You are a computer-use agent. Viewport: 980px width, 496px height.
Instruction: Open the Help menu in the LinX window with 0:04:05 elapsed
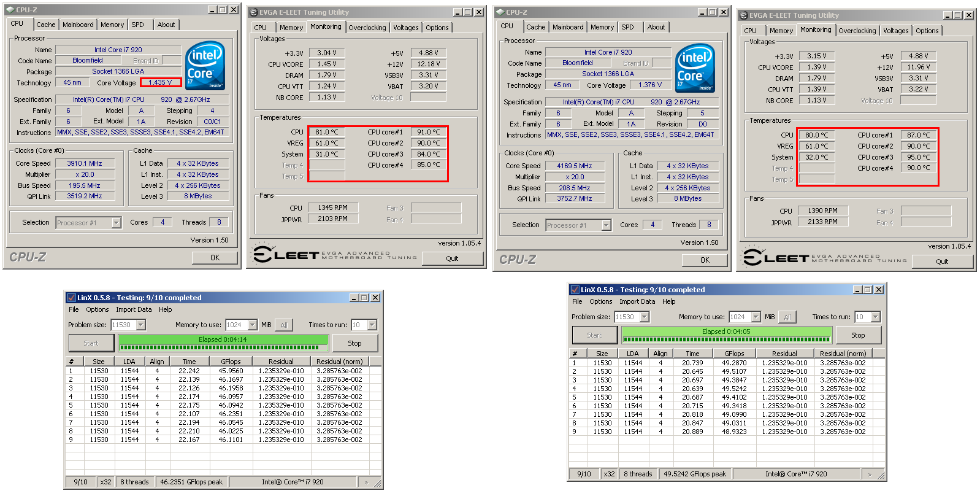pyautogui.click(x=668, y=301)
